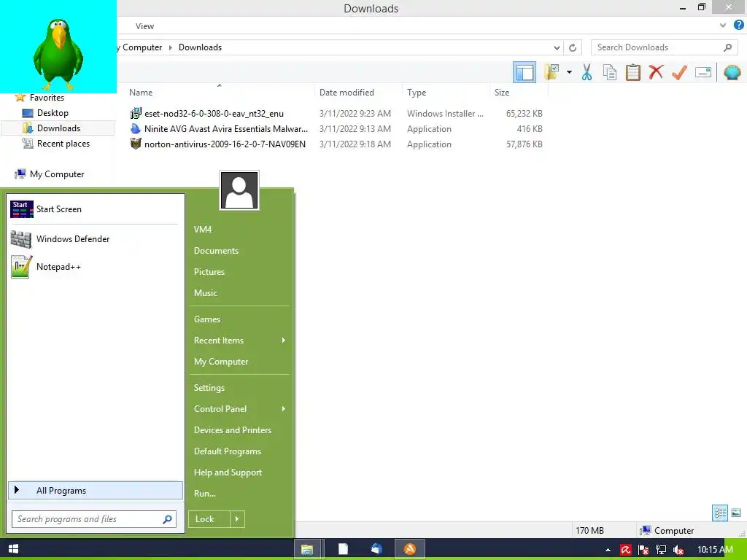Click the Windows Start button
The width and height of the screenshot is (747, 560).
coord(13,549)
